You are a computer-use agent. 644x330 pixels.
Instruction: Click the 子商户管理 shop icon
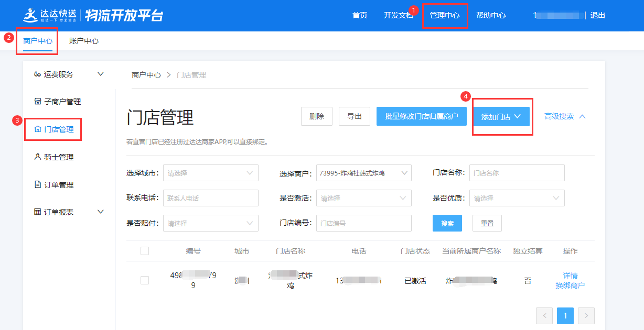click(x=37, y=102)
